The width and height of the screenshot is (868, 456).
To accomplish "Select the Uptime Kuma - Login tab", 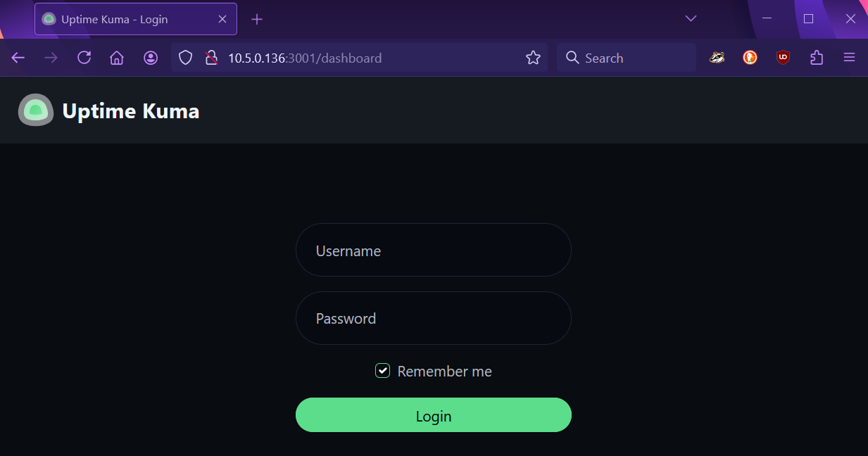I will click(127, 19).
